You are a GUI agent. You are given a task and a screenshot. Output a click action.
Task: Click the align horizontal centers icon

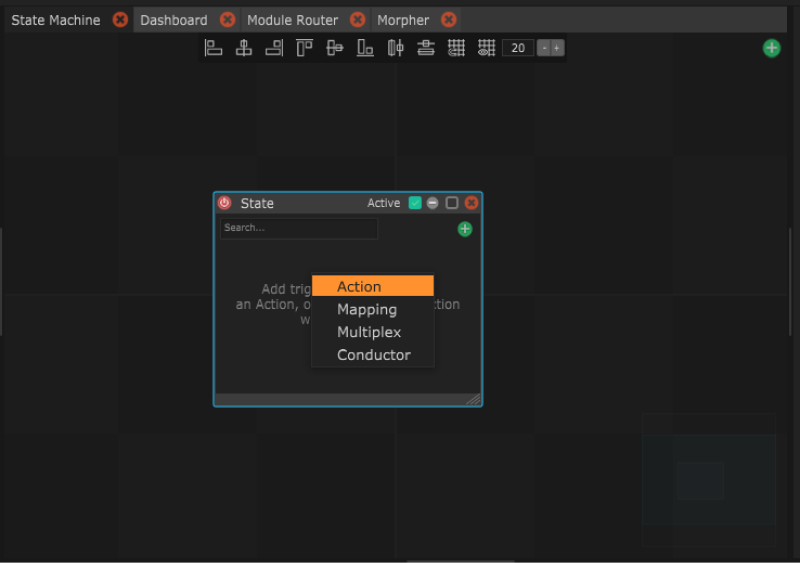243,48
